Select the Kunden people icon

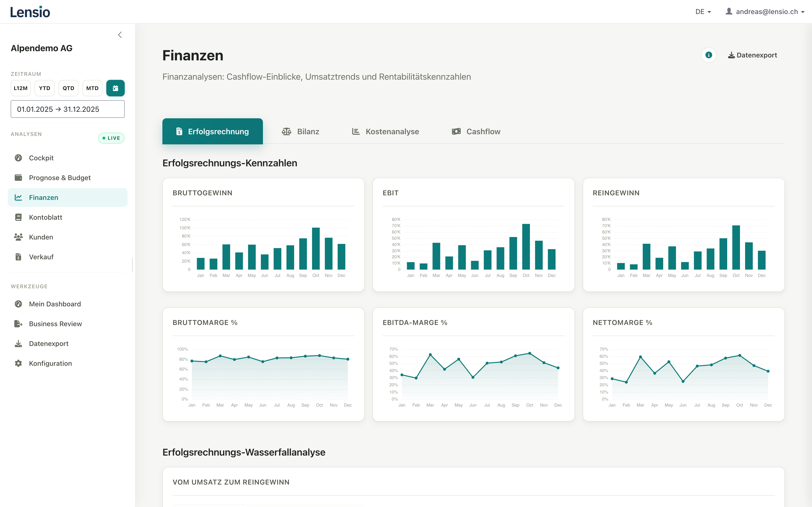click(18, 237)
